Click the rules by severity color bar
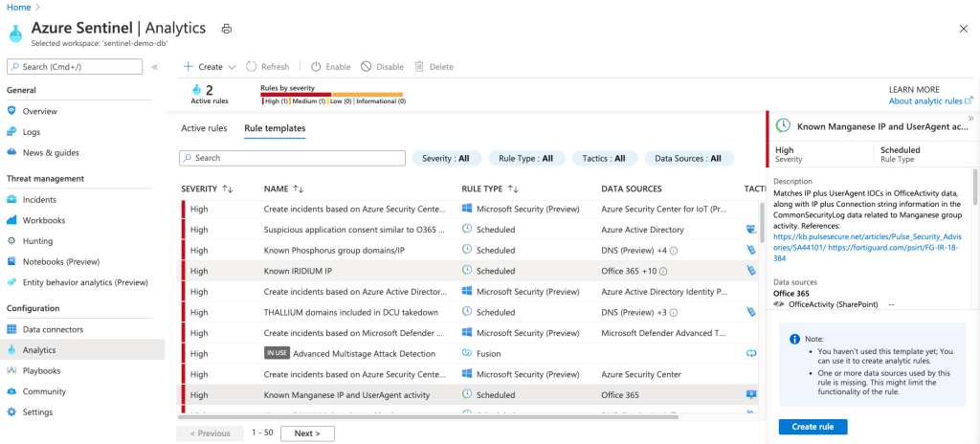This screenshot has width=980, height=444. click(331, 94)
